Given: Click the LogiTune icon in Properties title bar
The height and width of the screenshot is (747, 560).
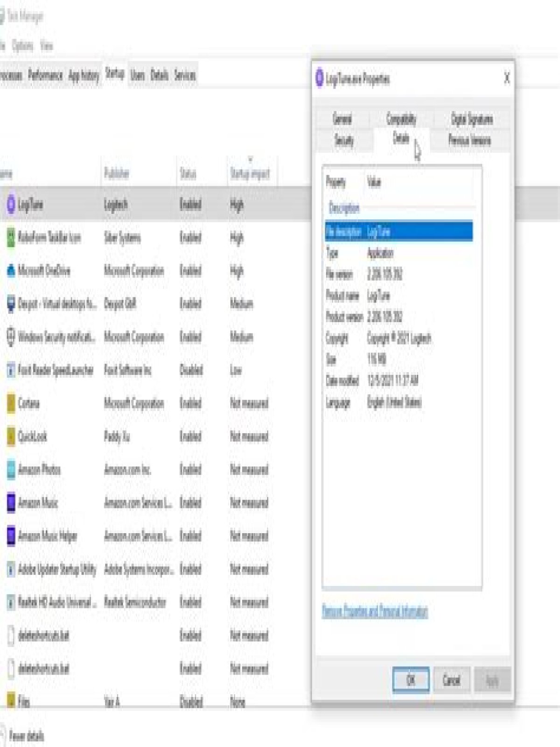Looking at the screenshot, I should coord(320,78).
